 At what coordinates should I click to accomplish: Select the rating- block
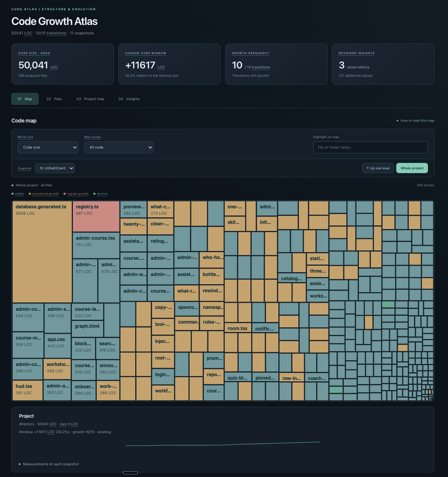point(161,244)
